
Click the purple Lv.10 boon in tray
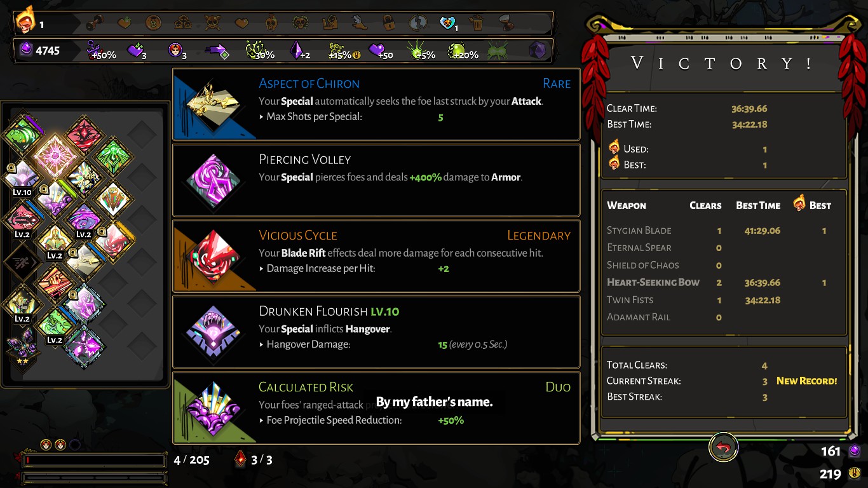click(23, 174)
